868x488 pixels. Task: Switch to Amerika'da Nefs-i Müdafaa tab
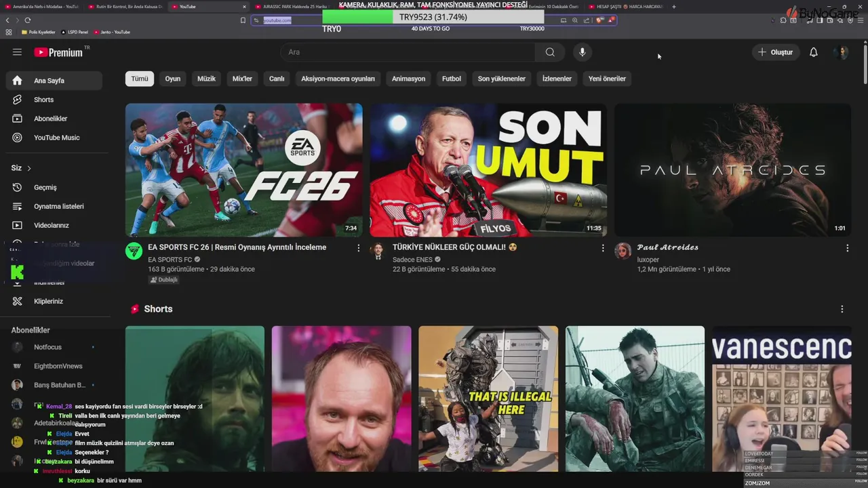point(43,7)
